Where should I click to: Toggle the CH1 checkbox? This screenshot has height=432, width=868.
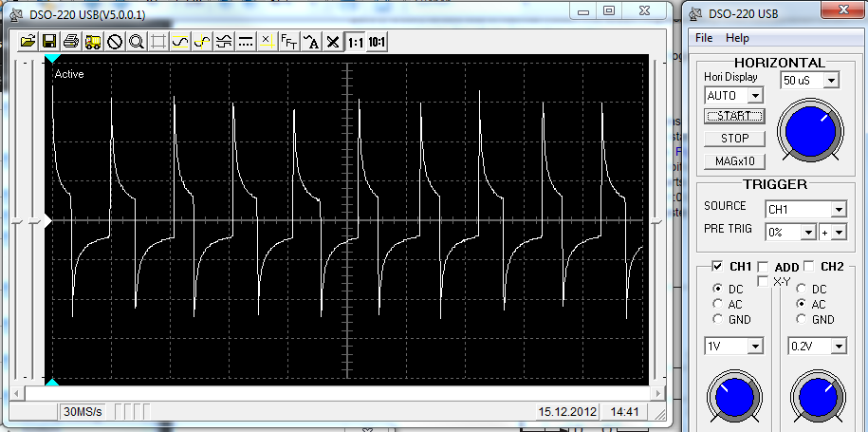tap(717, 267)
